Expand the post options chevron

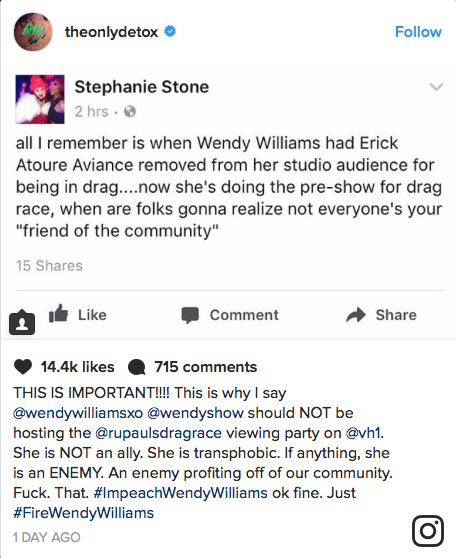tap(436, 87)
